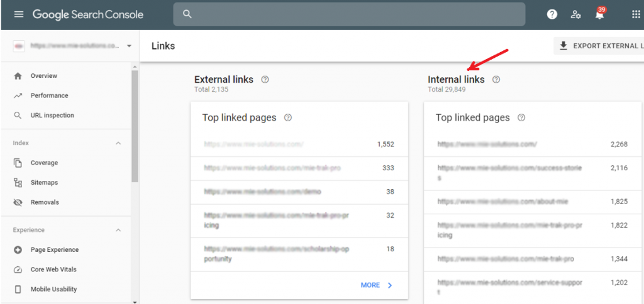Click the chevron arrow next to MORE
This screenshot has height=304, width=644.
click(x=390, y=285)
